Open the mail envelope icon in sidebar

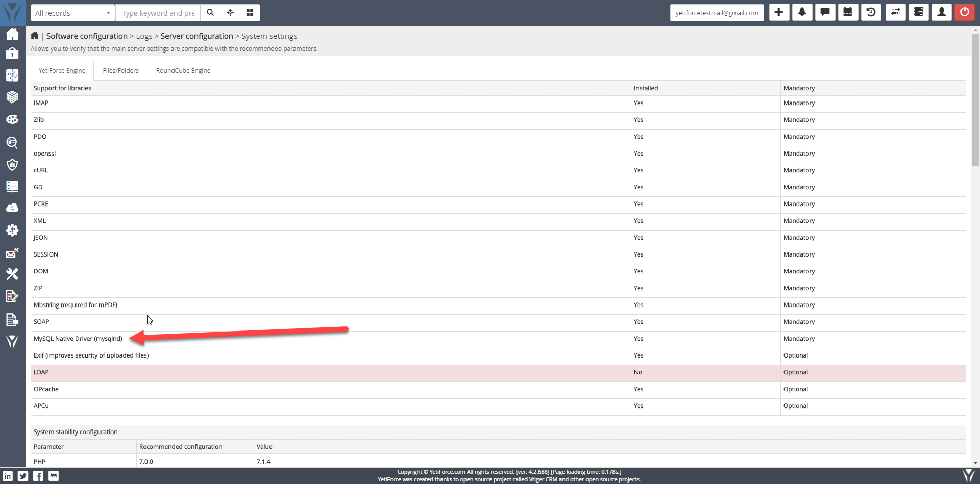12,253
